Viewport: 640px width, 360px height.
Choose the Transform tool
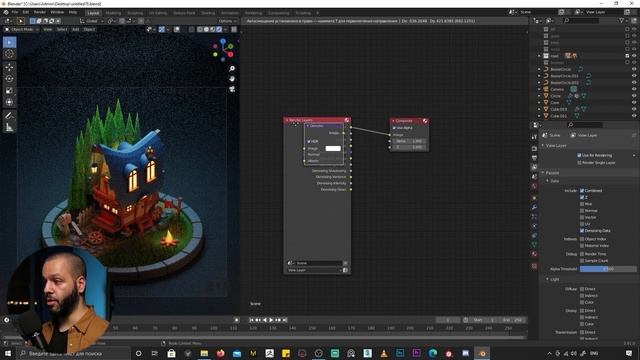click(x=9, y=102)
